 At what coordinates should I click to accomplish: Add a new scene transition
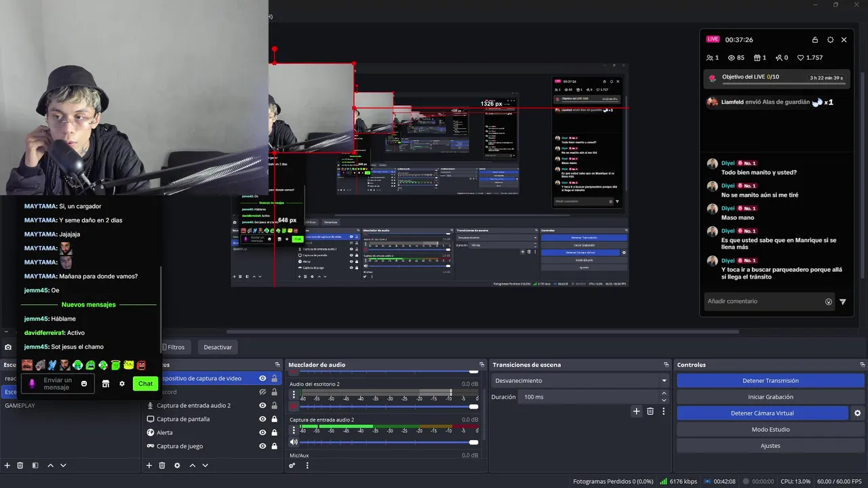636,411
